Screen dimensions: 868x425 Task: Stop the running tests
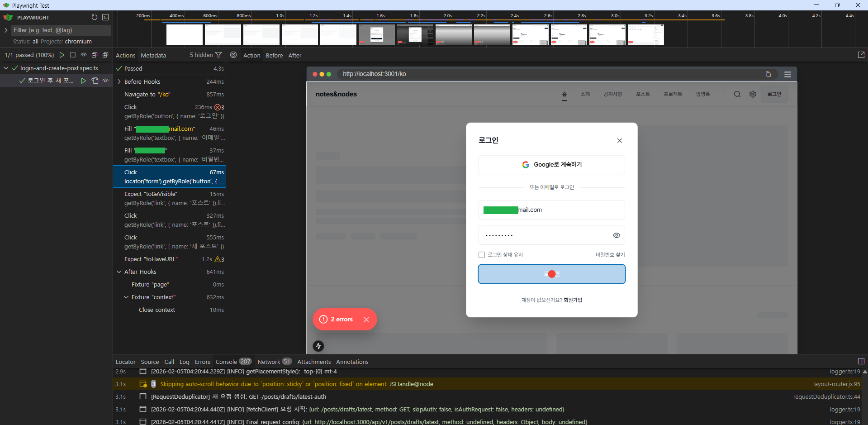(x=73, y=55)
